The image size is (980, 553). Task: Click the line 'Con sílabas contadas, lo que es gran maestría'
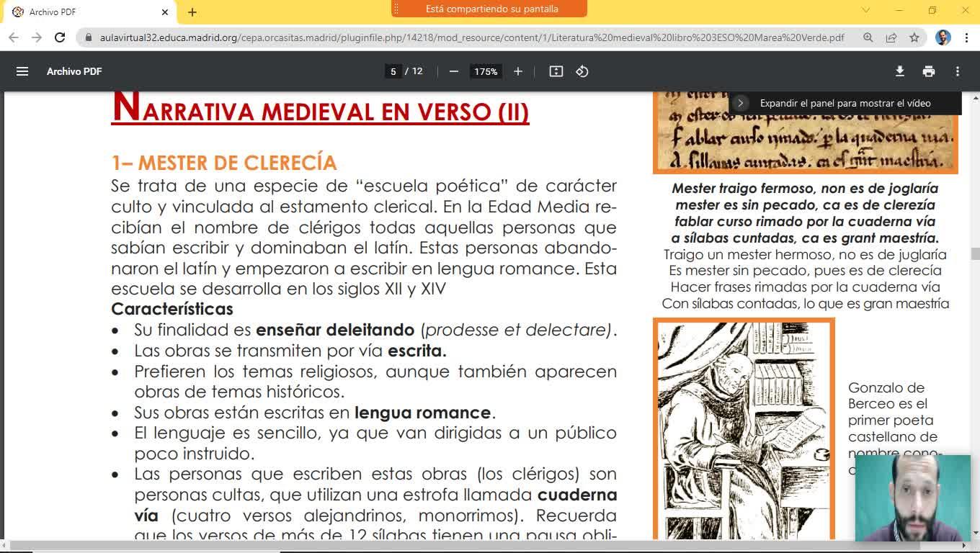tap(805, 304)
